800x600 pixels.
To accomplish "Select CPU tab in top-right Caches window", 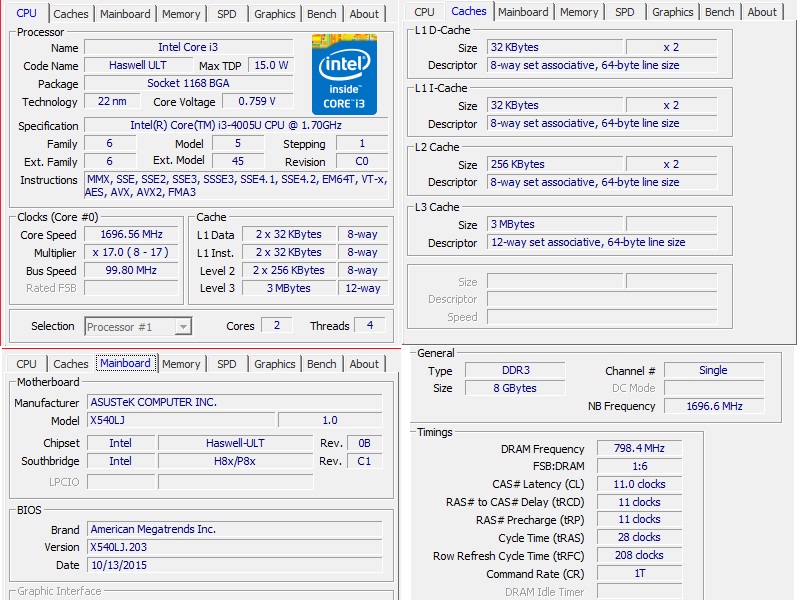I will [x=424, y=12].
